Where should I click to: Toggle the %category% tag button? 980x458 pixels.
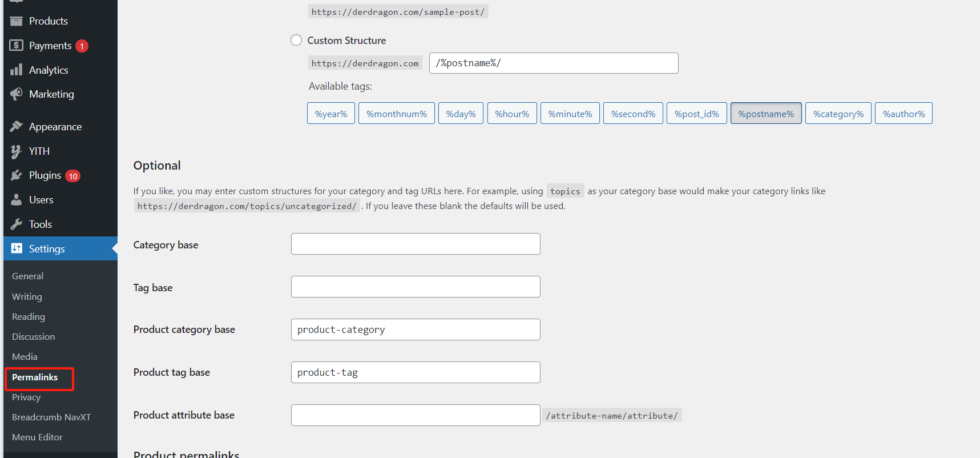pyautogui.click(x=838, y=114)
